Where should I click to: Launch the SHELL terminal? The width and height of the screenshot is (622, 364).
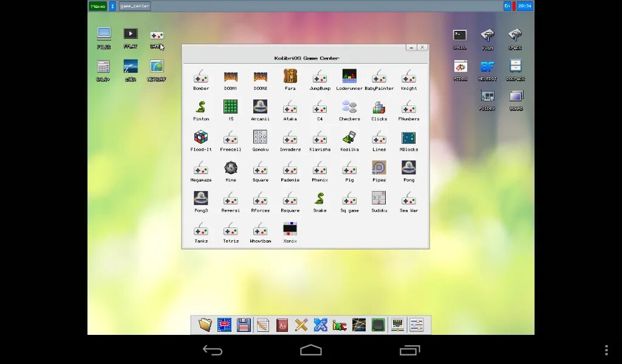point(459,34)
